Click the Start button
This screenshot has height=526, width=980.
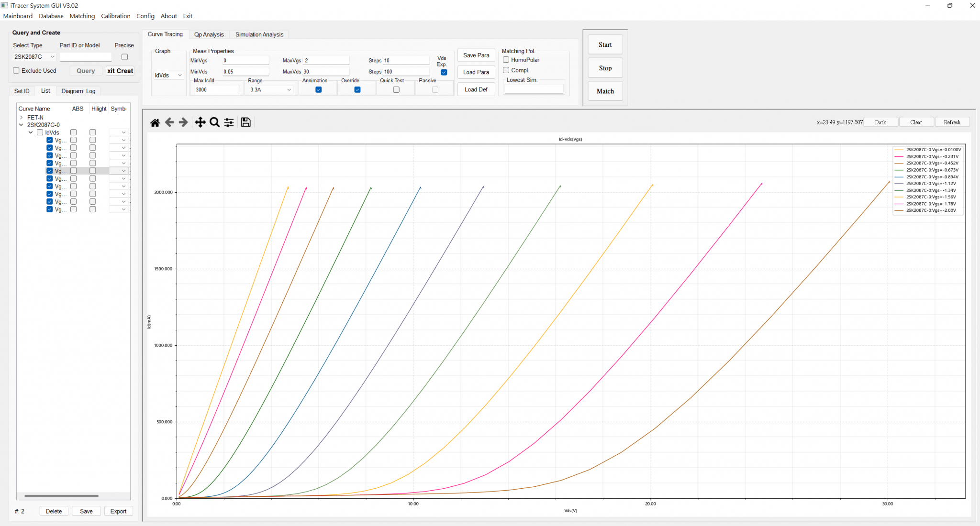tap(605, 45)
